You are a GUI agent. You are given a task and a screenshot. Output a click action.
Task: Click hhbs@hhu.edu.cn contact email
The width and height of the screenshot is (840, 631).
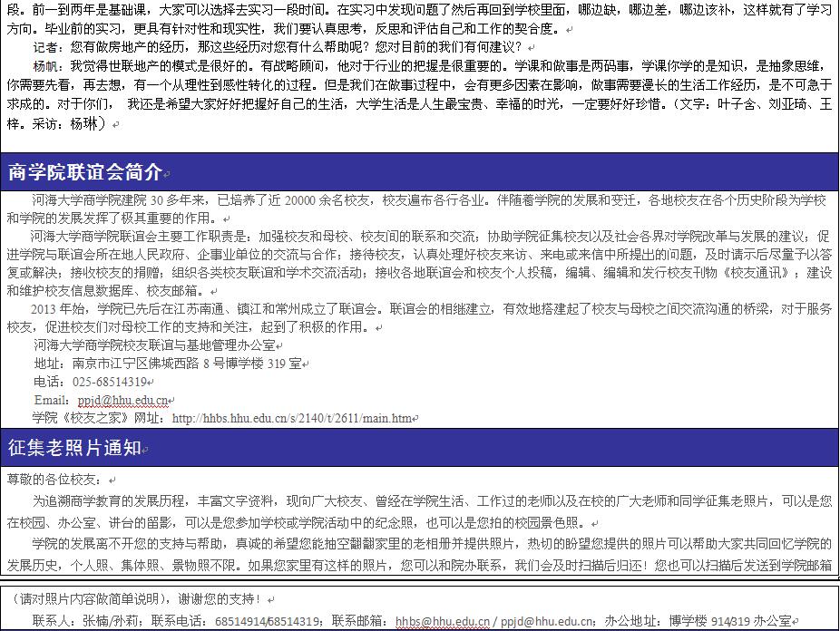click(x=443, y=621)
